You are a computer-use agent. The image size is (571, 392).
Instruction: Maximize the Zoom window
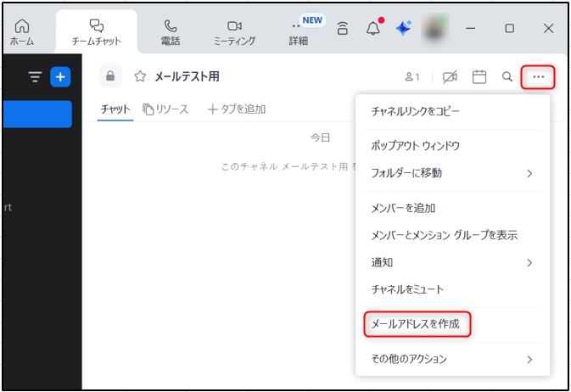click(x=509, y=28)
